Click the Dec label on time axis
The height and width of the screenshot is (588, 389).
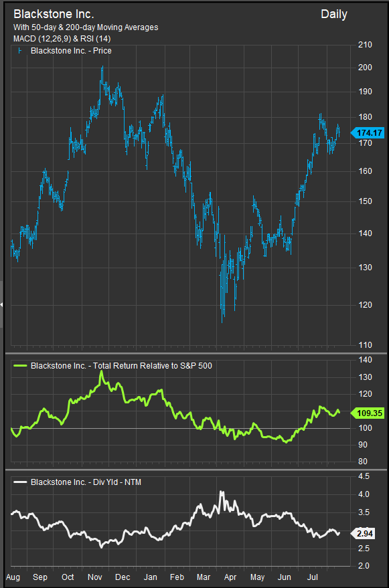123,577
